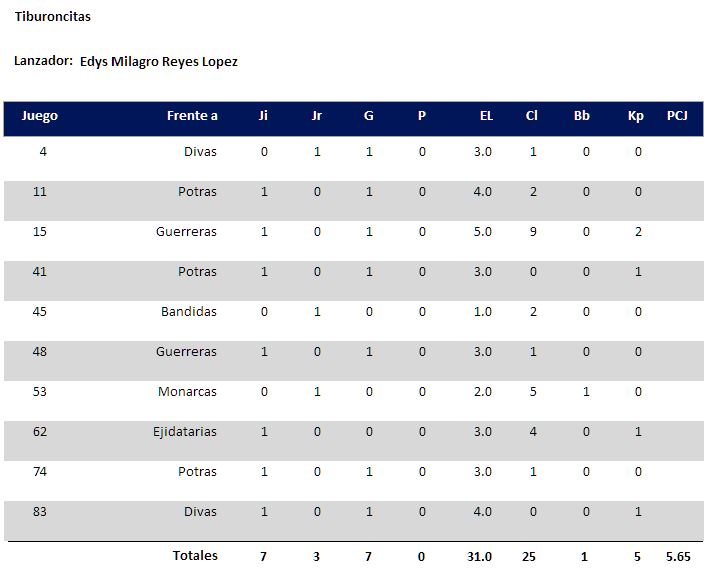
Task: Click the Bb column header
Action: point(581,116)
